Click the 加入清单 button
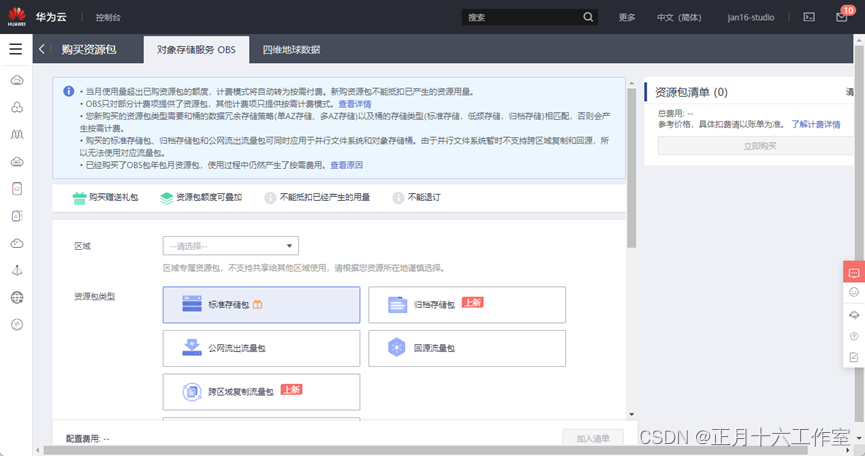Screen dimensions: 865x456 coord(593,438)
